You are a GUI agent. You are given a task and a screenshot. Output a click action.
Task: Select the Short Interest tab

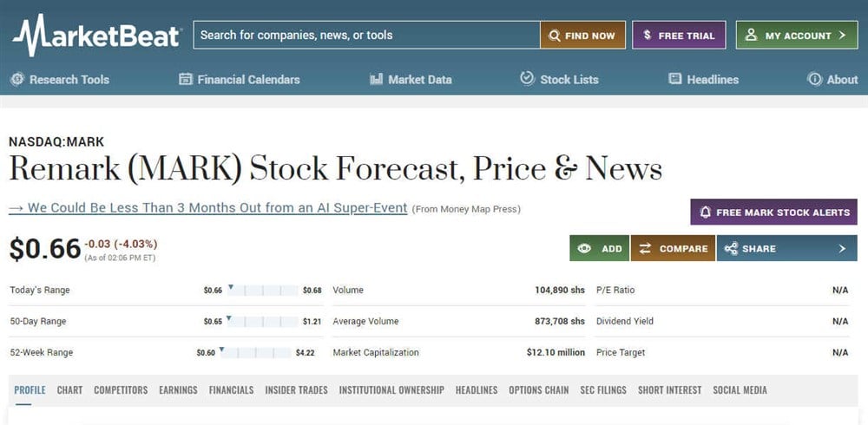point(669,390)
